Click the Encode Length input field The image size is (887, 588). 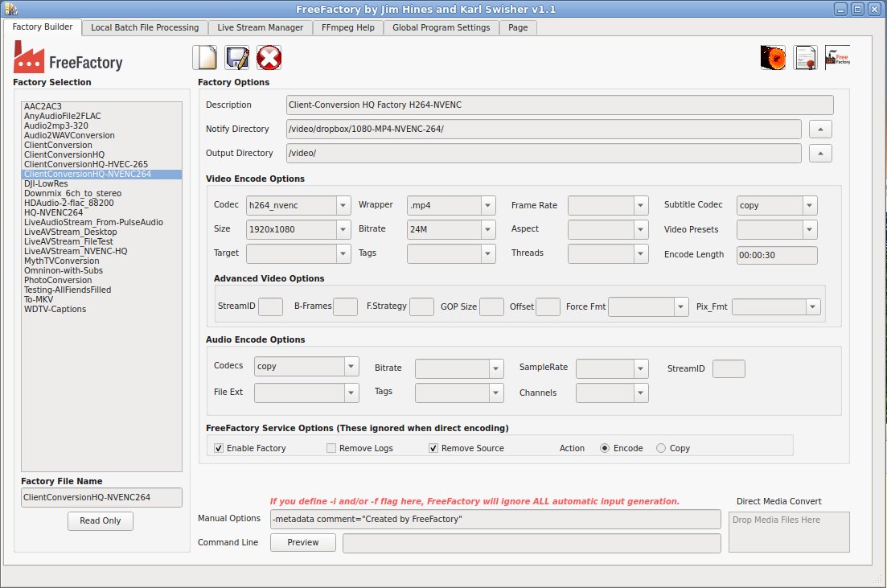[777, 255]
